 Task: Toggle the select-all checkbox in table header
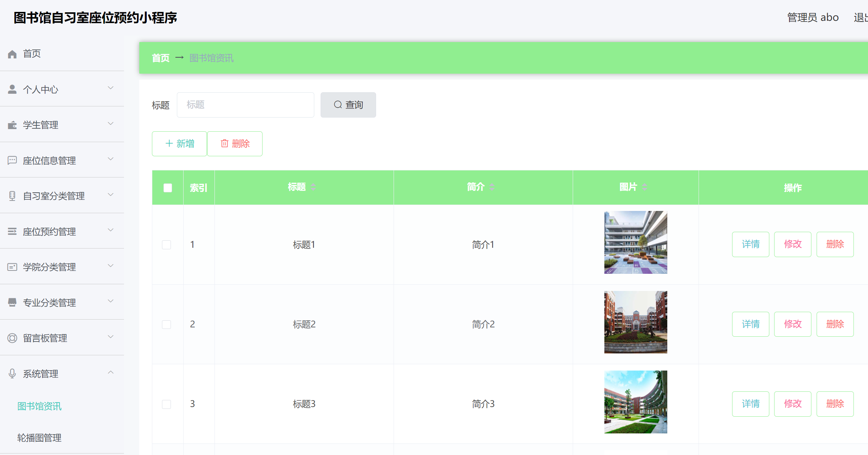pos(168,188)
